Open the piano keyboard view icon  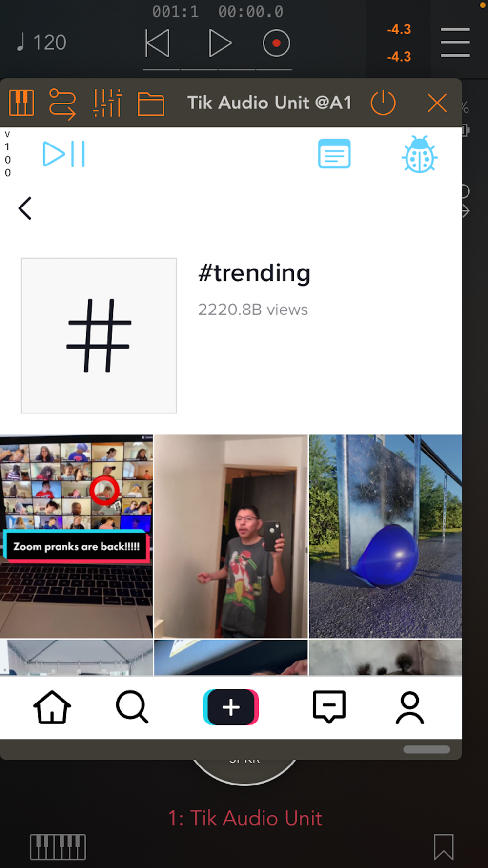pos(21,103)
